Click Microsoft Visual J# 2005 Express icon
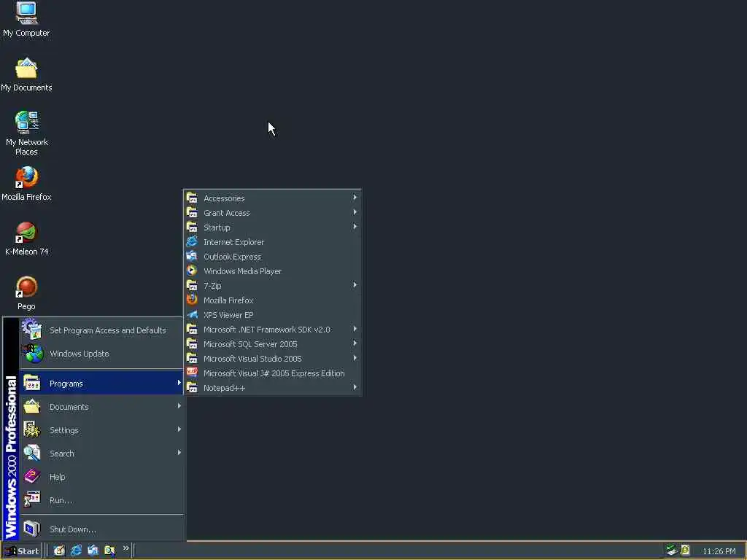Viewport: 747px width, 560px height. click(x=192, y=373)
